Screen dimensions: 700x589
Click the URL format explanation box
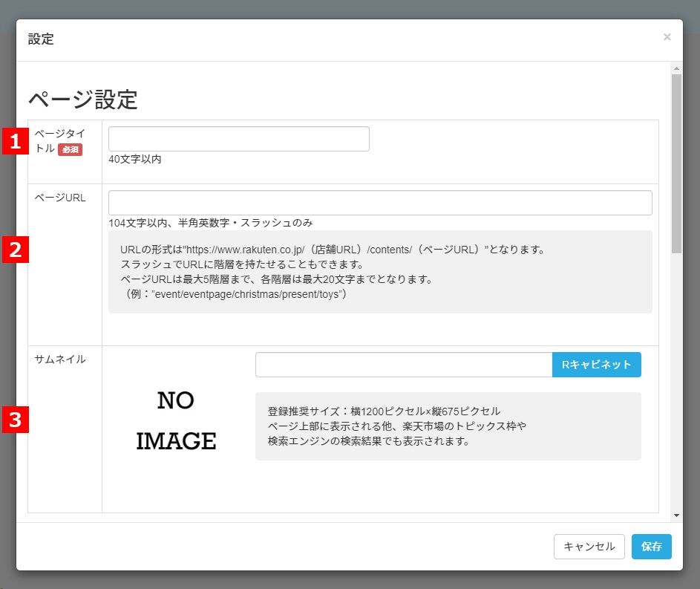(x=379, y=273)
